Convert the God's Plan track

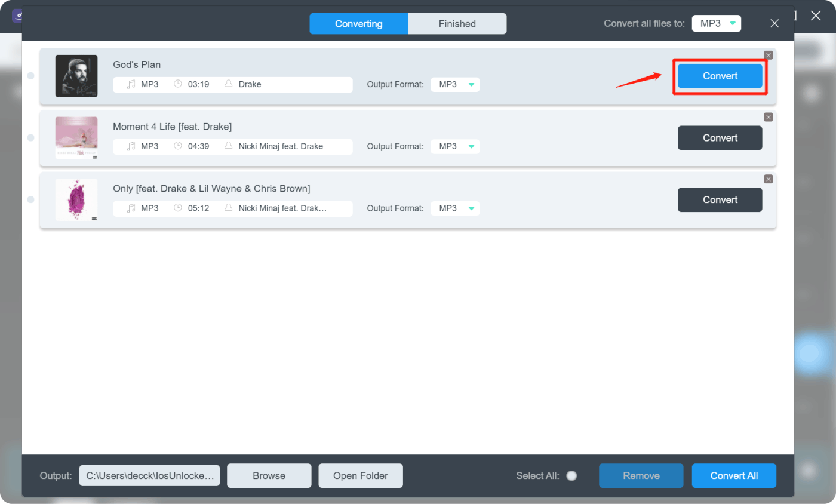pos(720,76)
